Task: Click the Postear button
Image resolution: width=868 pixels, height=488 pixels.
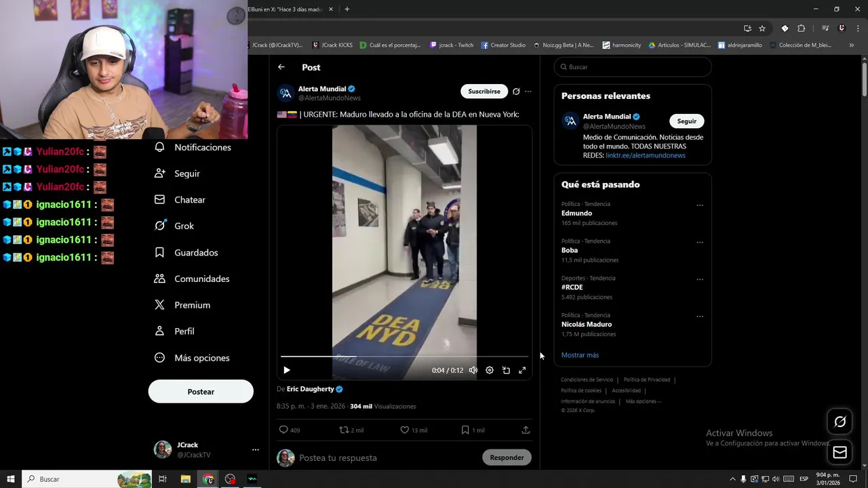Action: 201,392
